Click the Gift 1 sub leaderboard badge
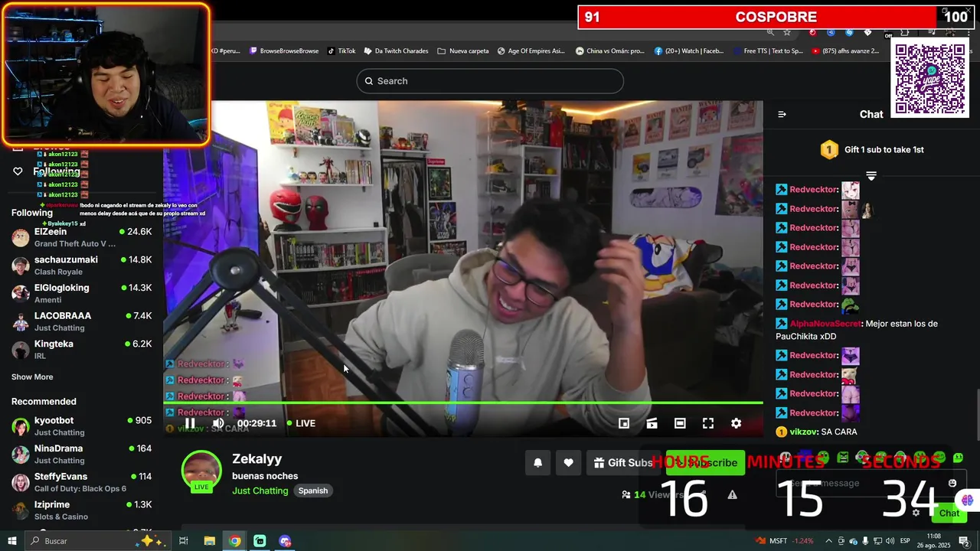The width and height of the screenshot is (980, 551). pos(829,150)
